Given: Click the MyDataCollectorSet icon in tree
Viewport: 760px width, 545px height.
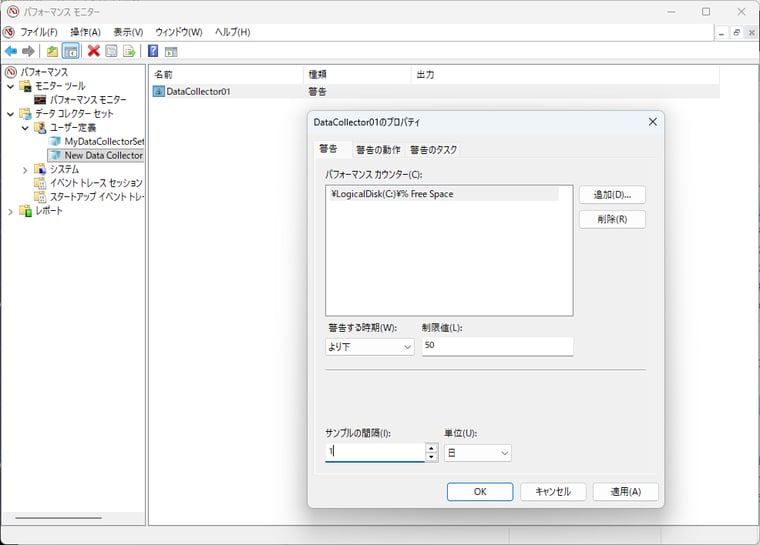Looking at the screenshot, I should (55, 141).
